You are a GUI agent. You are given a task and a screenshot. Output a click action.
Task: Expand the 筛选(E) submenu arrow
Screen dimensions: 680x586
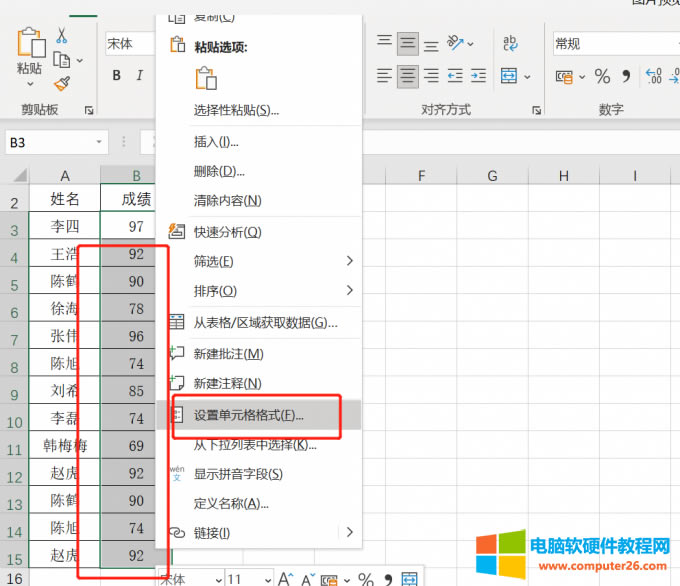coord(349,261)
